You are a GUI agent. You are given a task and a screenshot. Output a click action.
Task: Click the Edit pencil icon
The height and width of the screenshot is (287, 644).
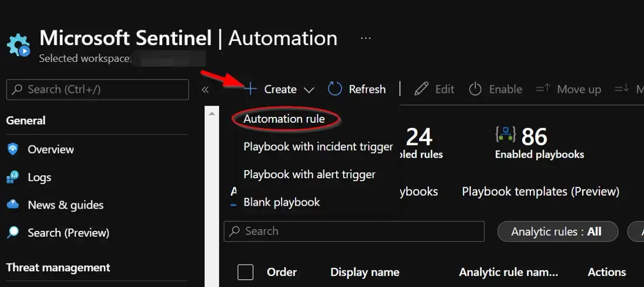click(x=421, y=89)
